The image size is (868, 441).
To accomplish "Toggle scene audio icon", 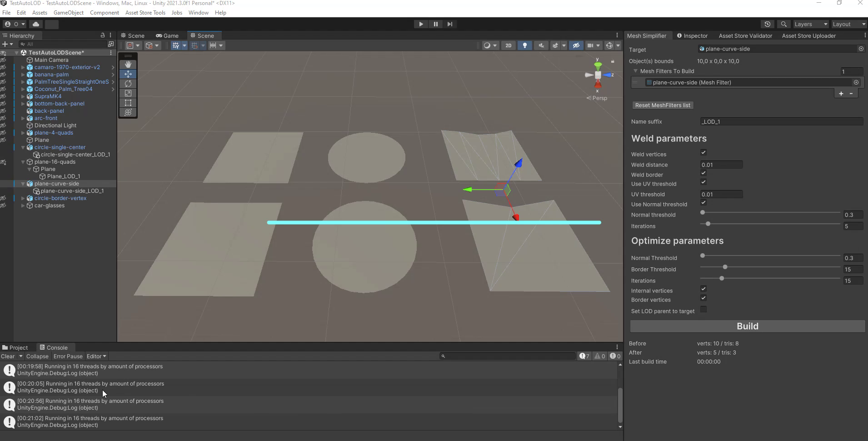I will (x=541, y=45).
